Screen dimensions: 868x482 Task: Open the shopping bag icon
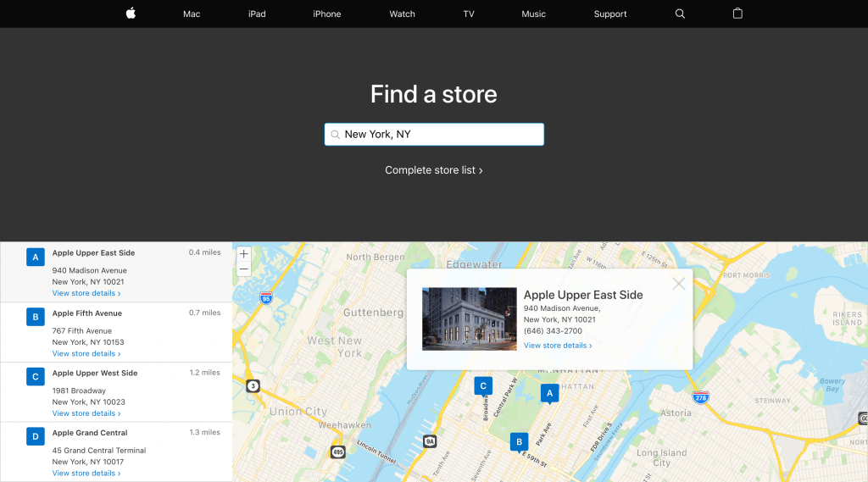(737, 14)
